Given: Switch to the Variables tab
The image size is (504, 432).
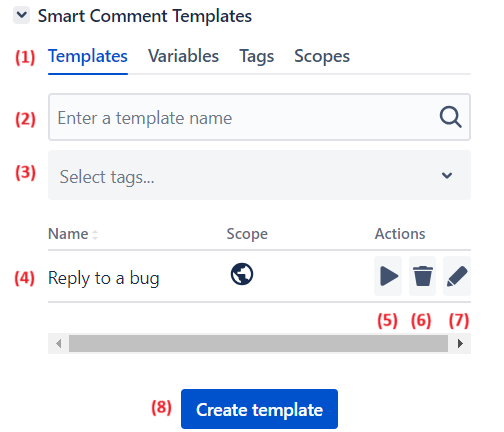Looking at the screenshot, I should click(x=184, y=56).
